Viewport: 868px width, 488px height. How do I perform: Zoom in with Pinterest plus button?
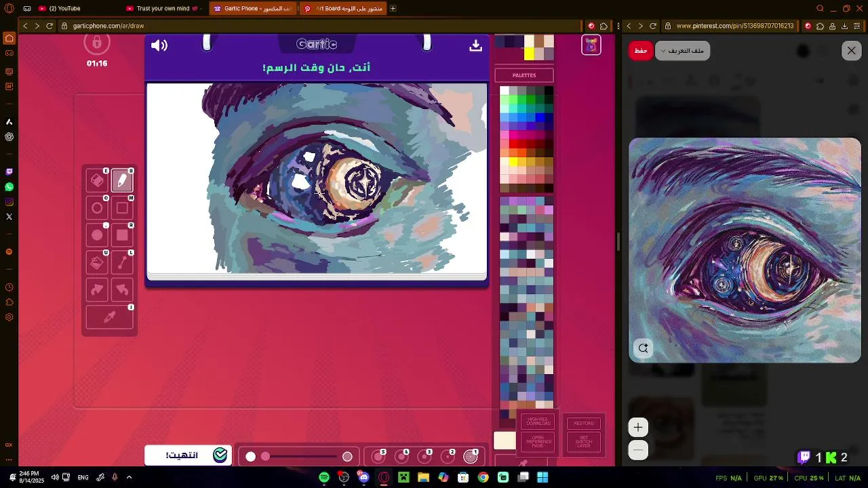[x=638, y=428]
